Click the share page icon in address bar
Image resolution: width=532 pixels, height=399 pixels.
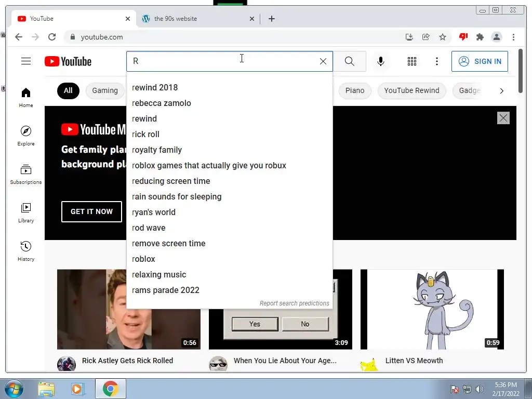pyautogui.click(x=426, y=37)
